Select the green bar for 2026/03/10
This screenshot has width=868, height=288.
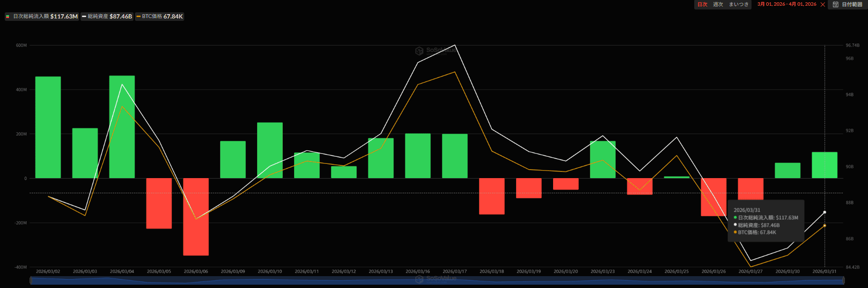[270, 150]
